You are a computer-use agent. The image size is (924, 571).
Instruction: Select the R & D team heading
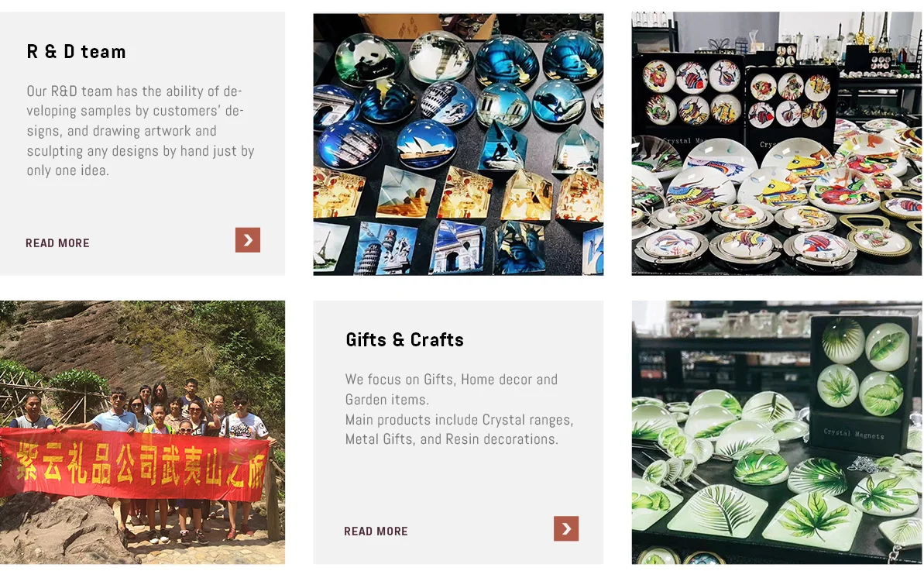click(x=77, y=52)
